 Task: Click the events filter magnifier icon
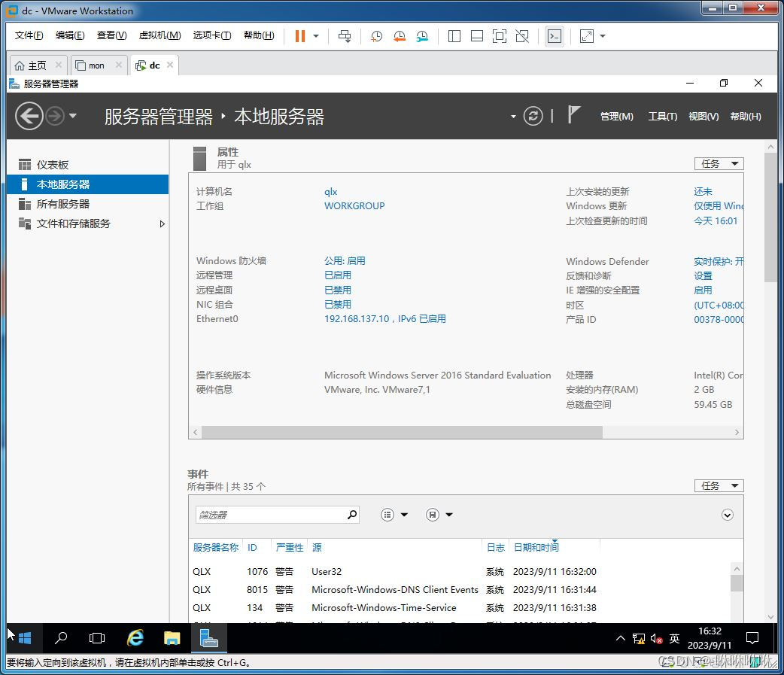[x=352, y=514]
